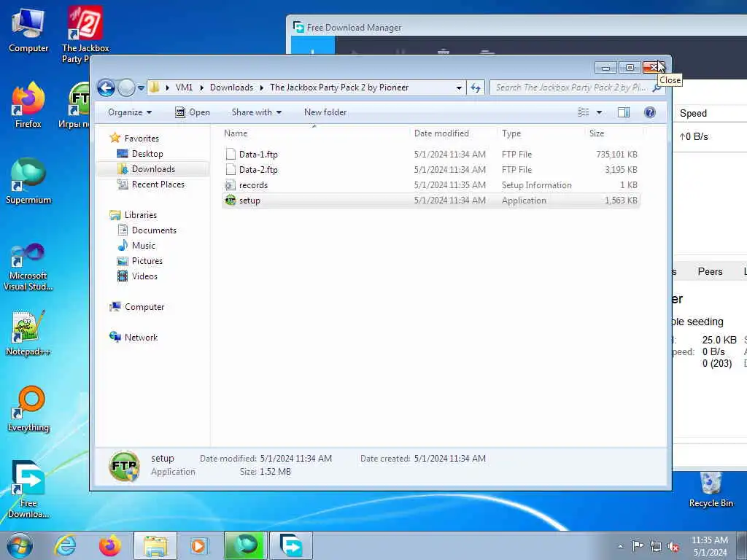Open The Jackbox Party Pack desktop shortcut
747x560 pixels.
click(85, 34)
